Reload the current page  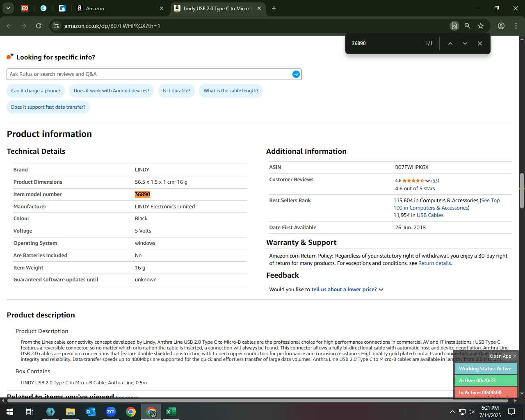click(x=39, y=26)
